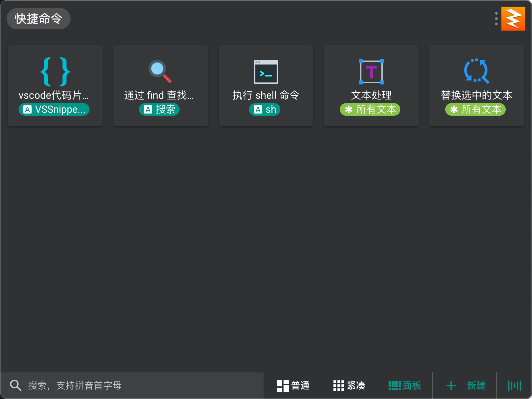Click 所有文本 badge under 替换选中的文本
Image resolution: width=532 pixels, height=399 pixels.
tap(475, 109)
